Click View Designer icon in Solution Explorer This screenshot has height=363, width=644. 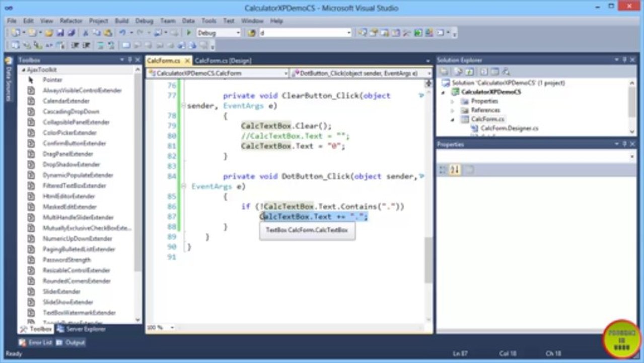494,72
